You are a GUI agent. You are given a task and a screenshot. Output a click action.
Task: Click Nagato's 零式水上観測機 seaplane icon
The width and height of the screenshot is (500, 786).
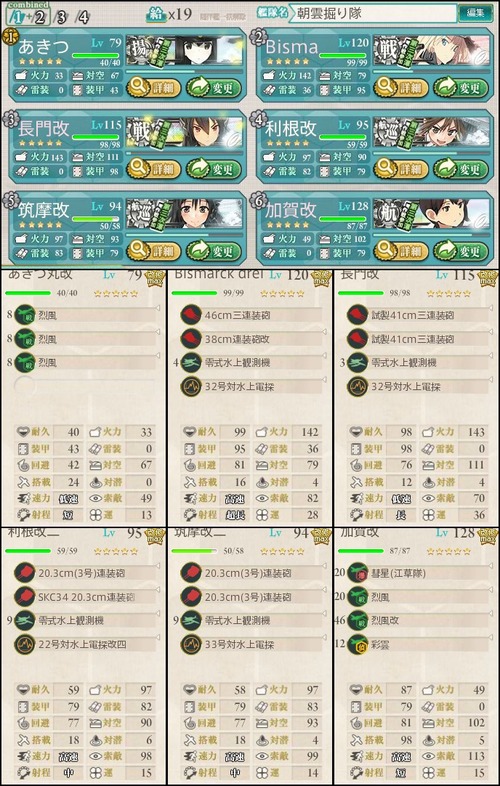coord(357,362)
